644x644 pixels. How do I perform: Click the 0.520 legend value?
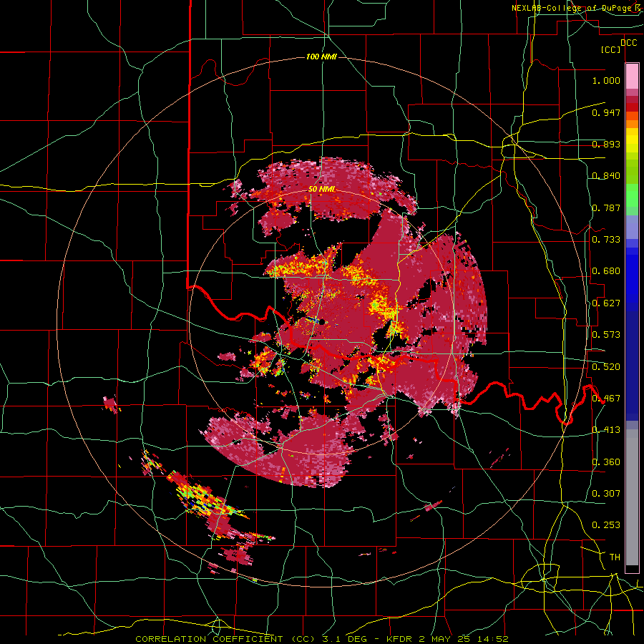click(606, 367)
